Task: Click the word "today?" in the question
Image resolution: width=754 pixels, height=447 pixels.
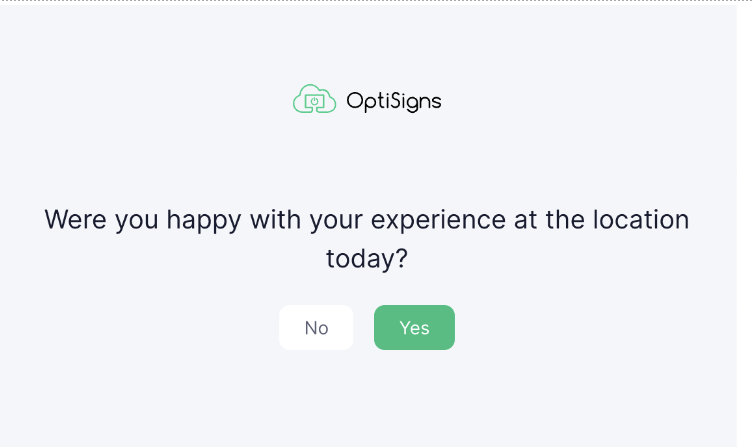Action: (367, 259)
